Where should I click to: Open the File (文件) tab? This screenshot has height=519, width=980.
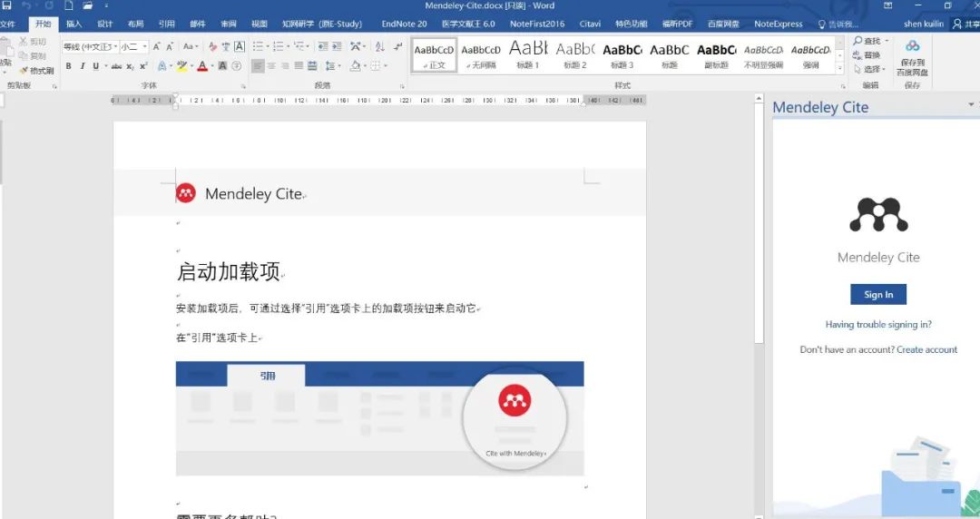click(x=8, y=24)
